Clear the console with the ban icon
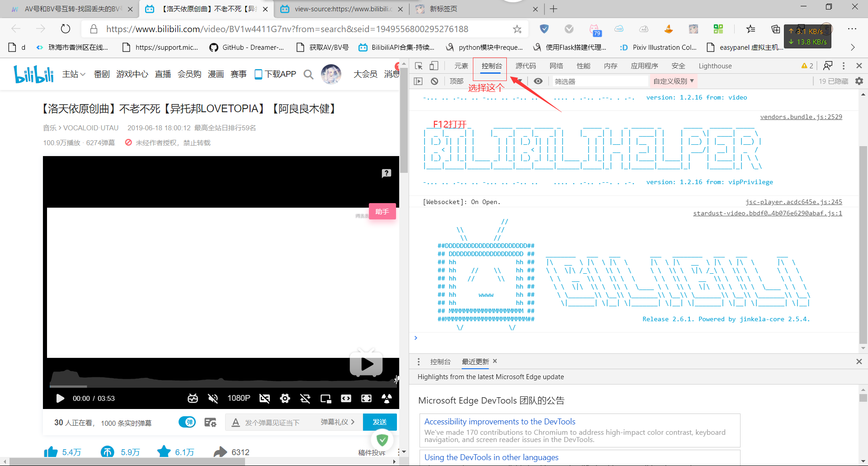This screenshot has width=868, height=466. coord(434,81)
